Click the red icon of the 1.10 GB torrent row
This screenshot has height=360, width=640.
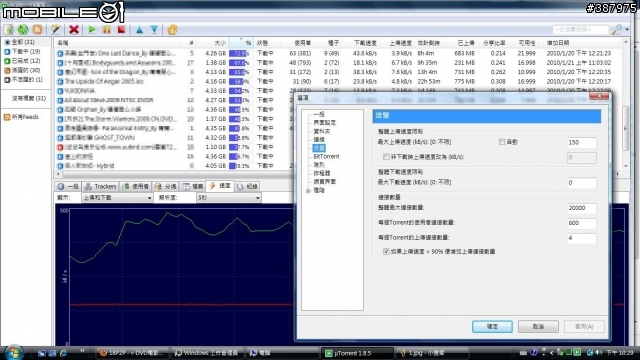click(60, 147)
